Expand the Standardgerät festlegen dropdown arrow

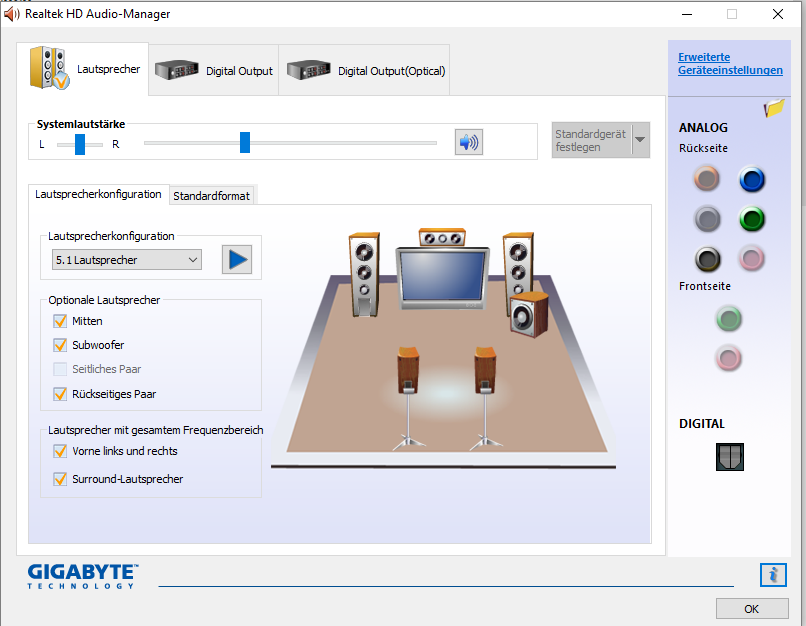point(640,140)
